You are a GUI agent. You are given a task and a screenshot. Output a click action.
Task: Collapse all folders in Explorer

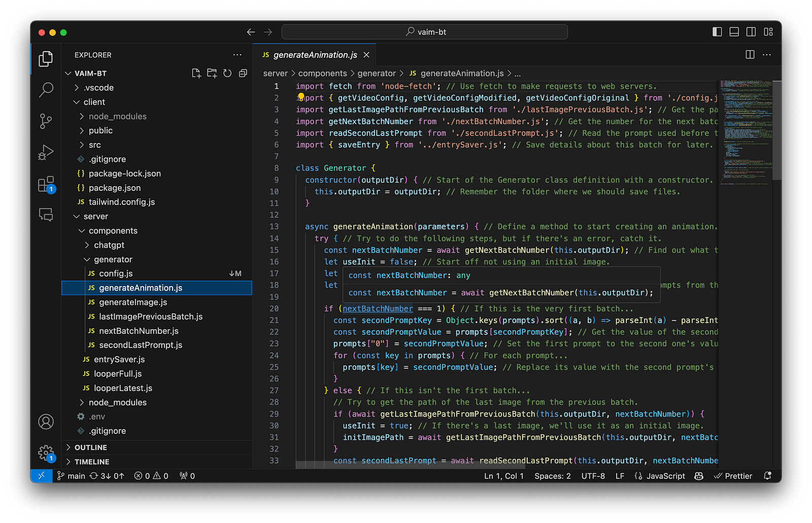pyautogui.click(x=243, y=74)
